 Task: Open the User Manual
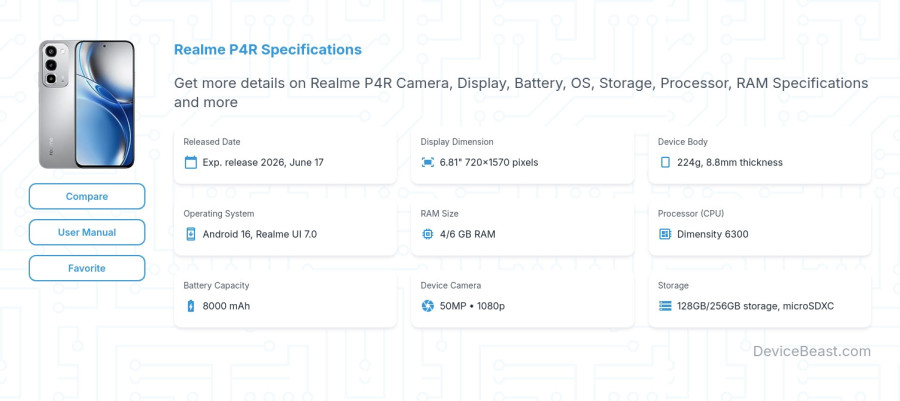coord(87,232)
